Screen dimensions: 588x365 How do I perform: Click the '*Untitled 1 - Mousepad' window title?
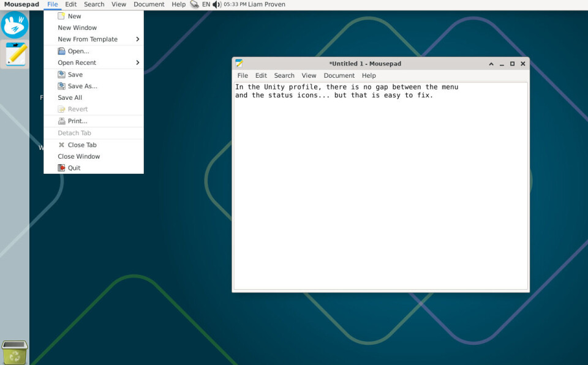click(365, 64)
